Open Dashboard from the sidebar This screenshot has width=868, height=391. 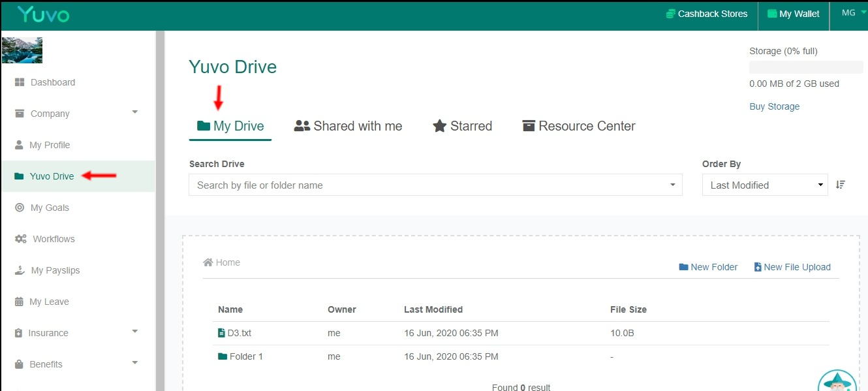tap(53, 82)
